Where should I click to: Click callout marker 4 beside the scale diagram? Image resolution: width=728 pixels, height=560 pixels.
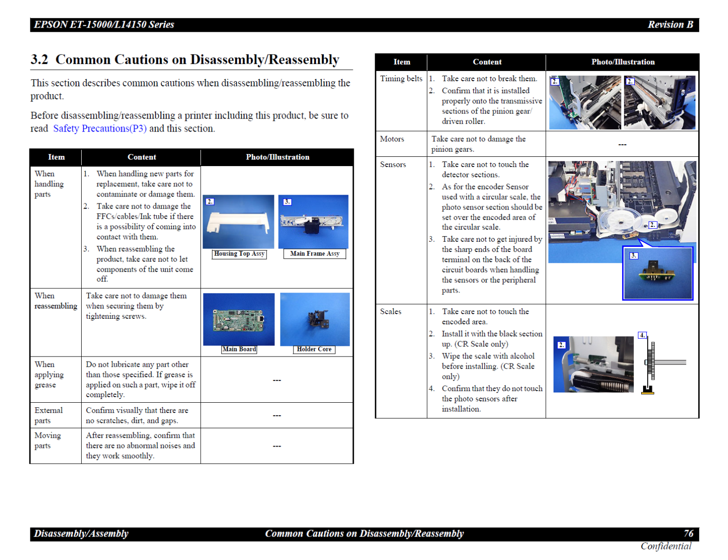(x=642, y=335)
